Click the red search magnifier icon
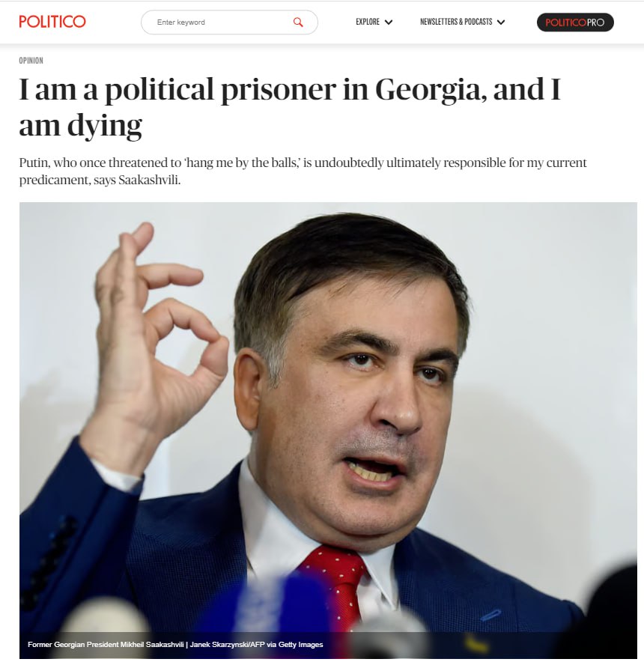This screenshot has height=665, width=644. click(298, 22)
